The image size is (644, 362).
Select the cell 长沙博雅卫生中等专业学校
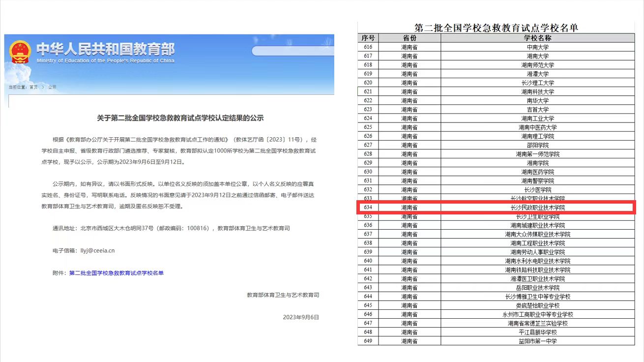pyautogui.click(x=538, y=297)
